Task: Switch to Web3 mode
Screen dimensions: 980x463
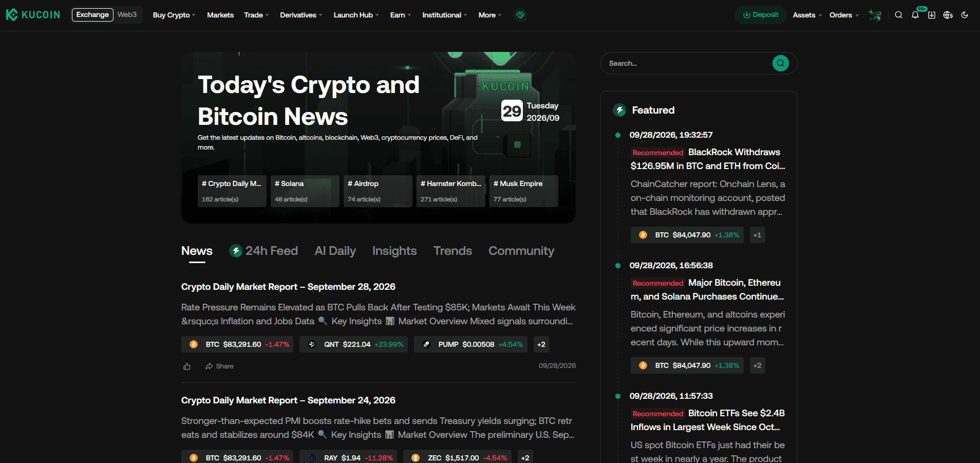Action: pyautogui.click(x=127, y=14)
